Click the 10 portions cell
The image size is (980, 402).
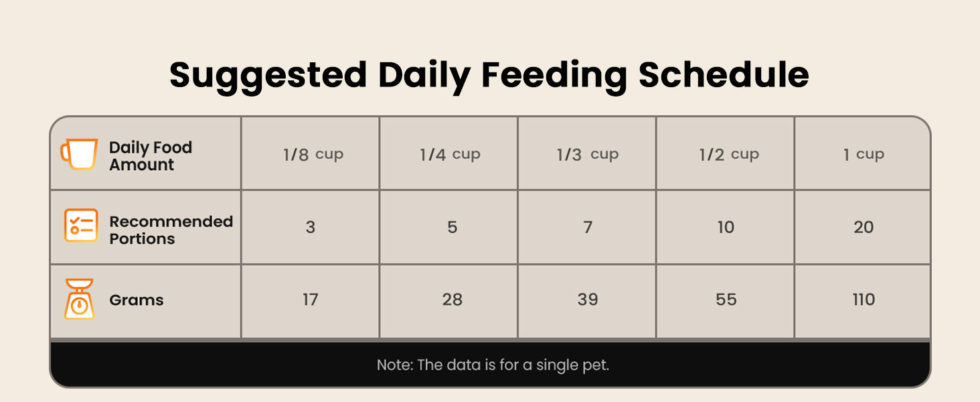coord(726,227)
